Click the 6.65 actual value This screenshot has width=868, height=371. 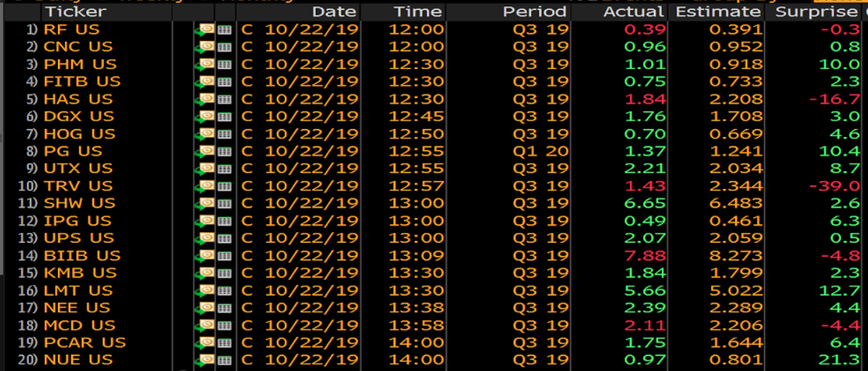tap(646, 203)
